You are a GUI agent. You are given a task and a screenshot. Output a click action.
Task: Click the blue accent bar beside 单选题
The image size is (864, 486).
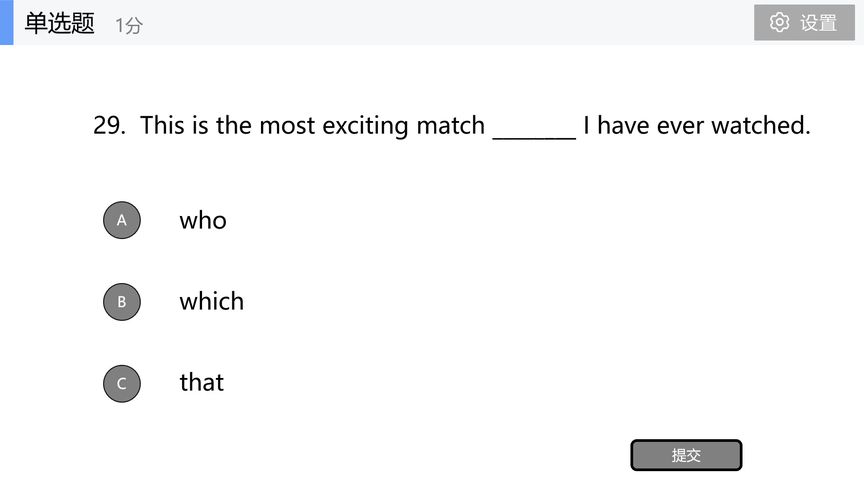tap(6, 22)
